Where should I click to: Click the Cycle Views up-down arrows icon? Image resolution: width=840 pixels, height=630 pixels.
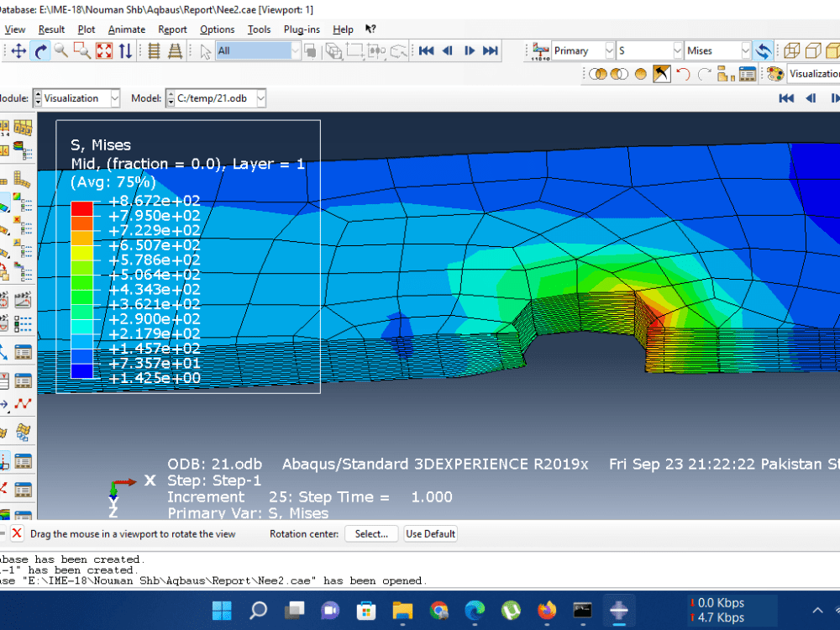(125, 51)
